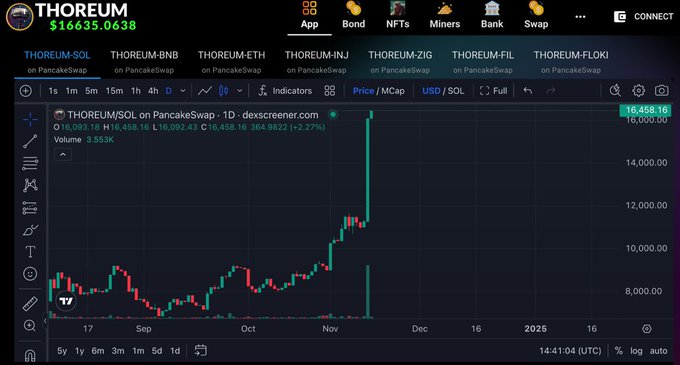
Task: Switch to the THOREUM-ETH pair tab
Action: pyautogui.click(x=231, y=62)
